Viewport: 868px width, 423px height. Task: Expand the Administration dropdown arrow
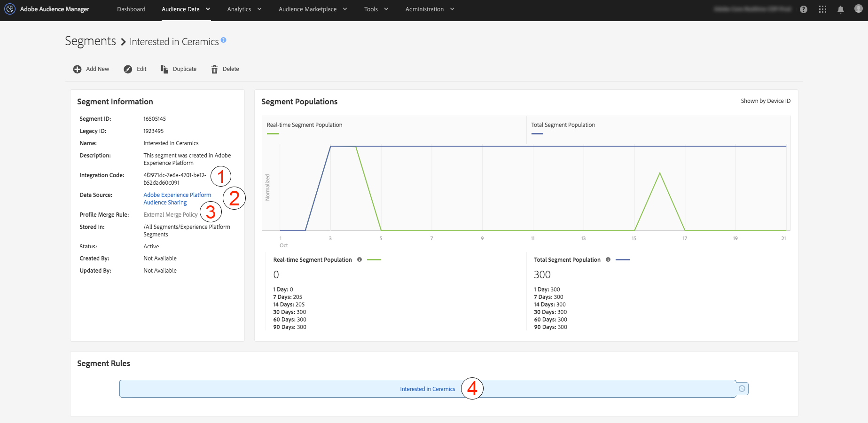coord(452,9)
